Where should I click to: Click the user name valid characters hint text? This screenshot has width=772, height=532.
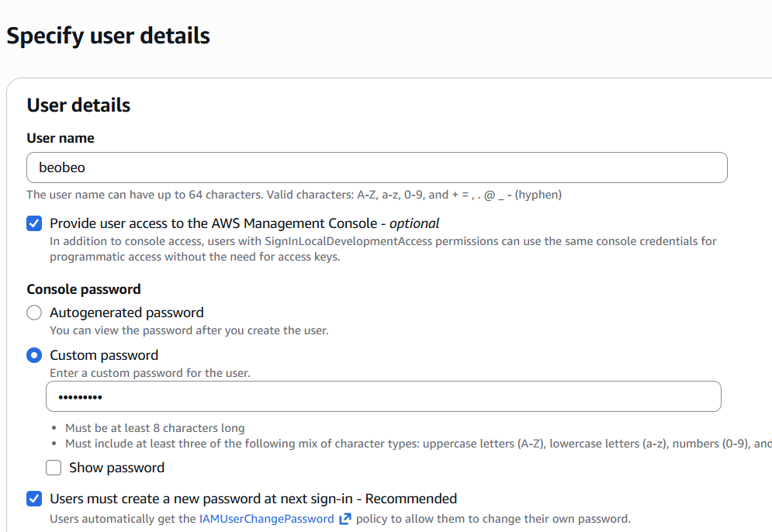click(x=294, y=195)
